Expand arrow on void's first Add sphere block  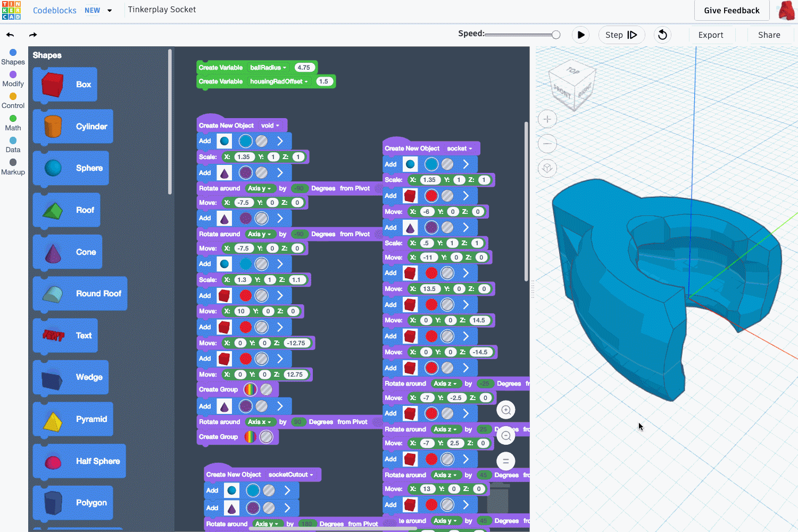click(x=280, y=141)
